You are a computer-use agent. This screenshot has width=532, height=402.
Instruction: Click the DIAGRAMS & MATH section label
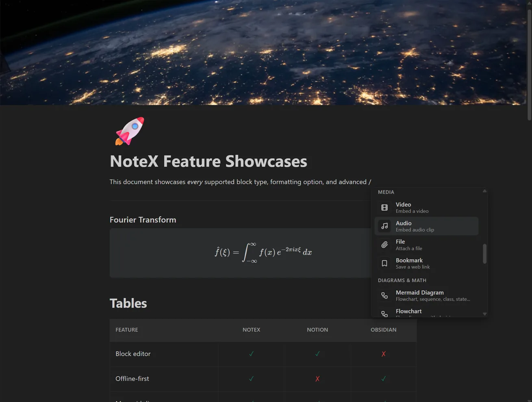[402, 280]
